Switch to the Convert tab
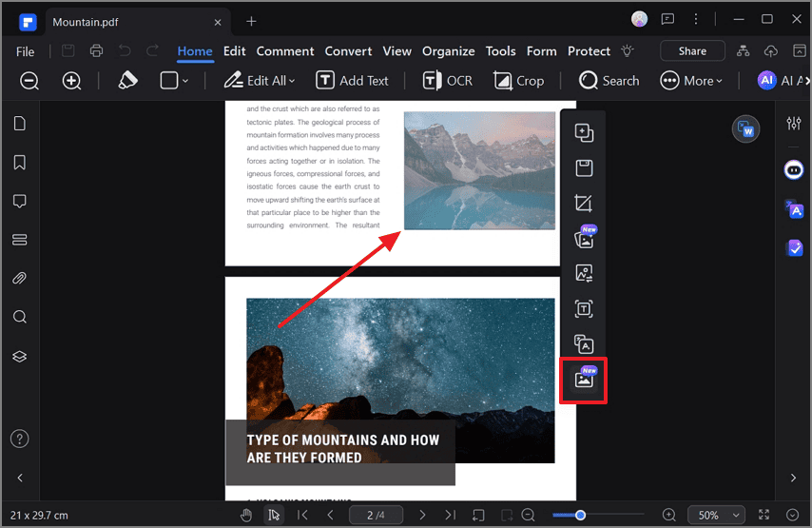Image resolution: width=812 pixels, height=528 pixels. tap(348, 51)
